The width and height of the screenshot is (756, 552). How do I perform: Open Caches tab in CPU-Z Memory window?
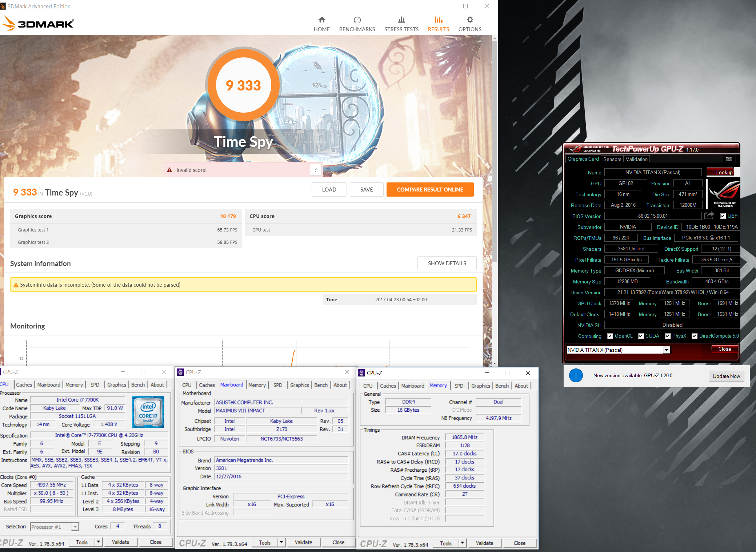388,386
